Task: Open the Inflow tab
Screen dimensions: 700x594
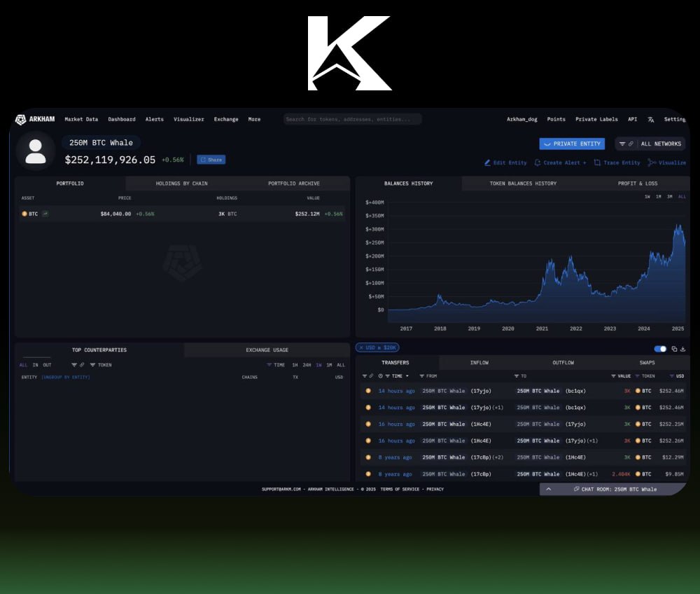Action: (479, 363)
